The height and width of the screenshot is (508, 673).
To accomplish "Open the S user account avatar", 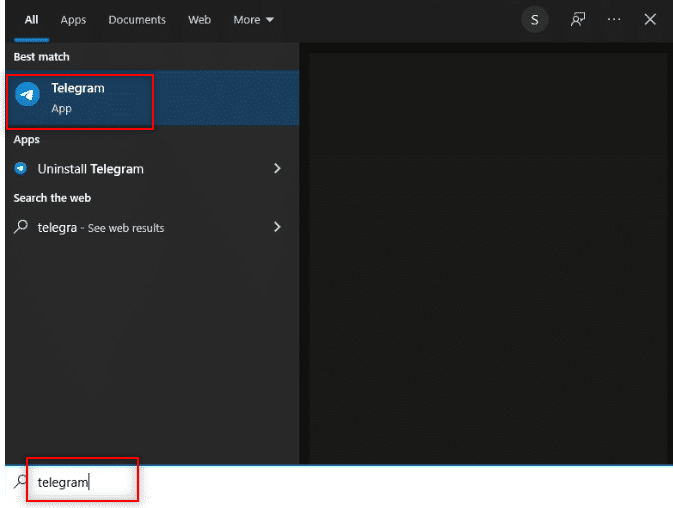I will 534,20.
